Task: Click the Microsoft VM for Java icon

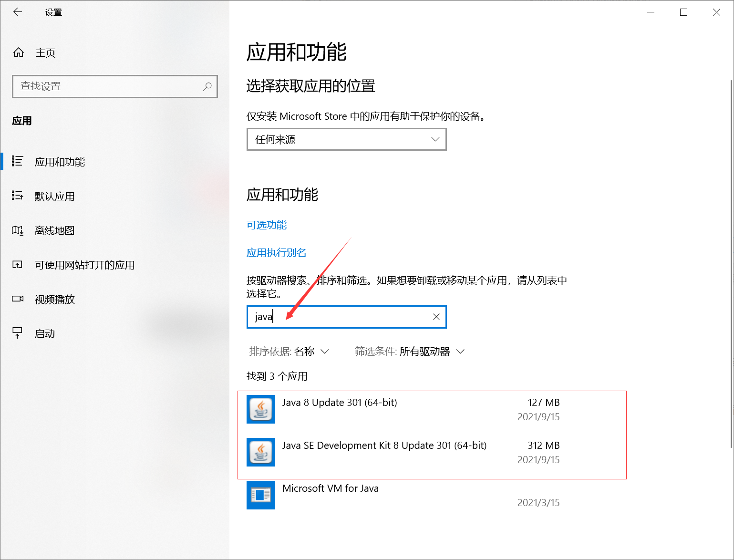Action: coord(261,495)
